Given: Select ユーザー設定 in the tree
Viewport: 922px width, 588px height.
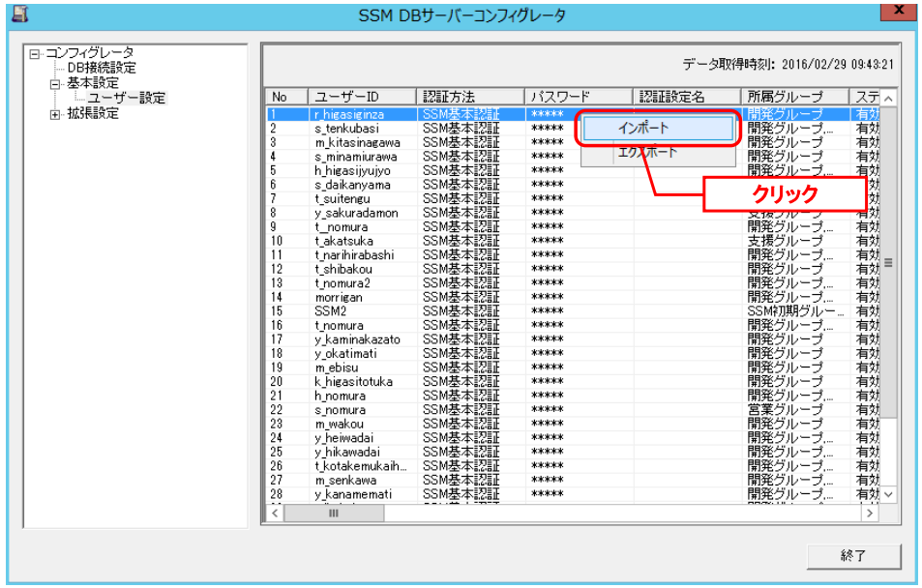Looking at the screenshot, I should click(127, 98).
